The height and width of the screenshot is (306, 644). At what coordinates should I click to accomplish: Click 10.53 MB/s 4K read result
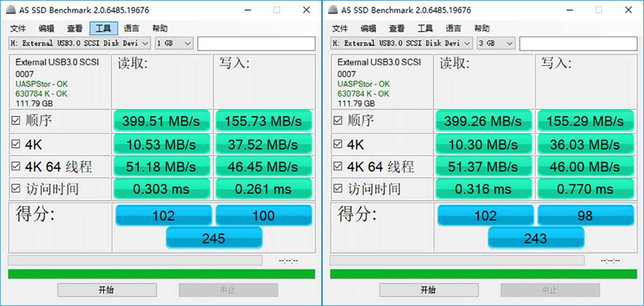coord(162,144)
